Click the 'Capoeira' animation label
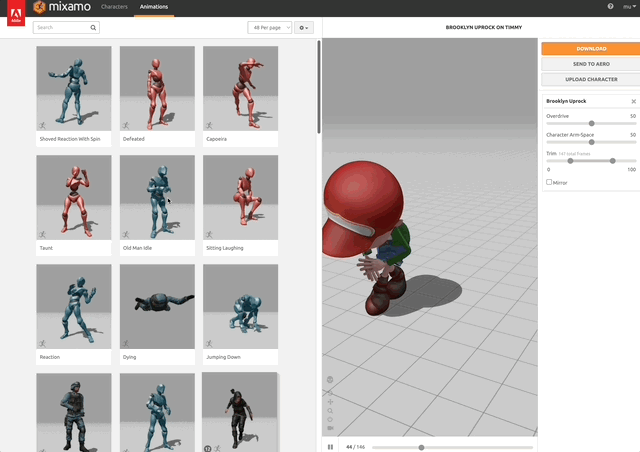 point(216,139)
